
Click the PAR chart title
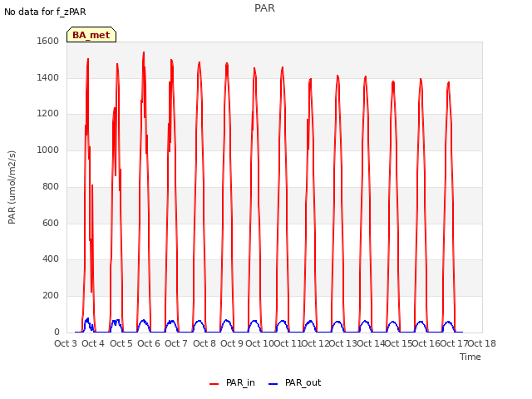click(264, 8)
